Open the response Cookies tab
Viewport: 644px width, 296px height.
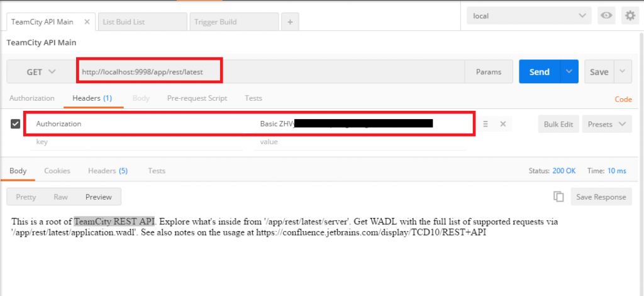pyautogui.click(x=57, y=171)
